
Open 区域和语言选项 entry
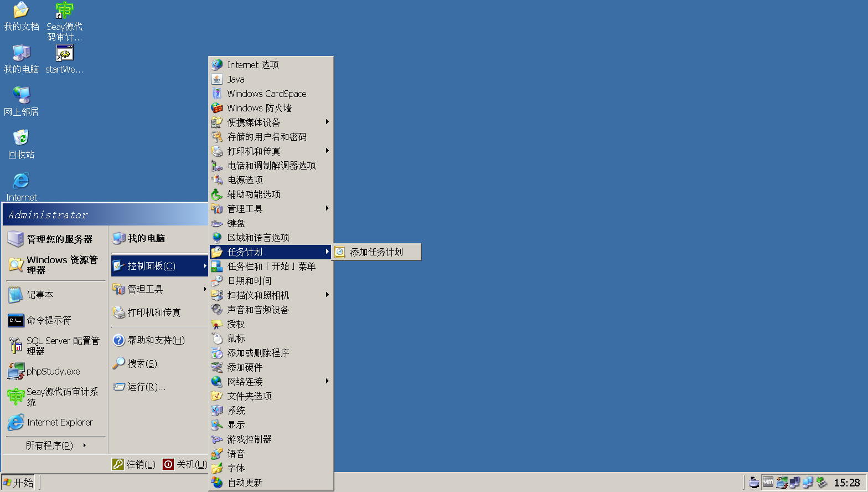(x=271, y=238)
